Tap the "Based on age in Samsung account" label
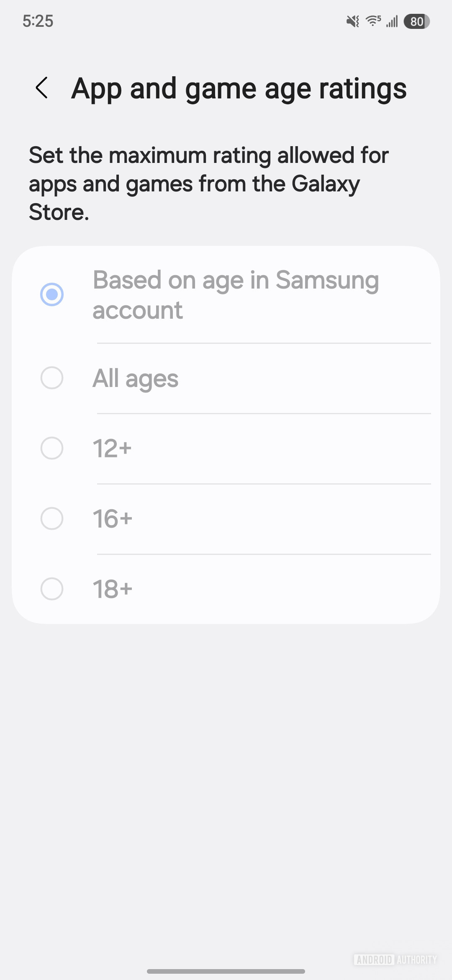 tap(236, 294)
